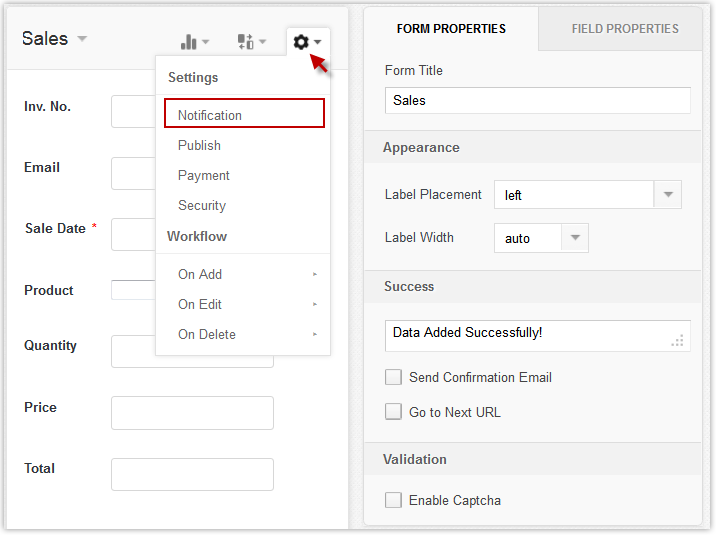Click the gear settings icon

tap(303, 42)
